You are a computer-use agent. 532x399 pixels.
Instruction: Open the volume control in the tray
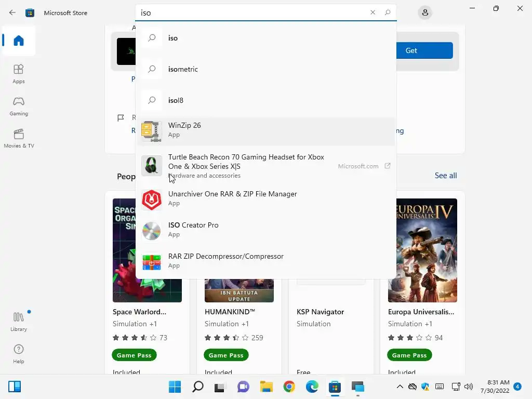click(x=469, y=387)
